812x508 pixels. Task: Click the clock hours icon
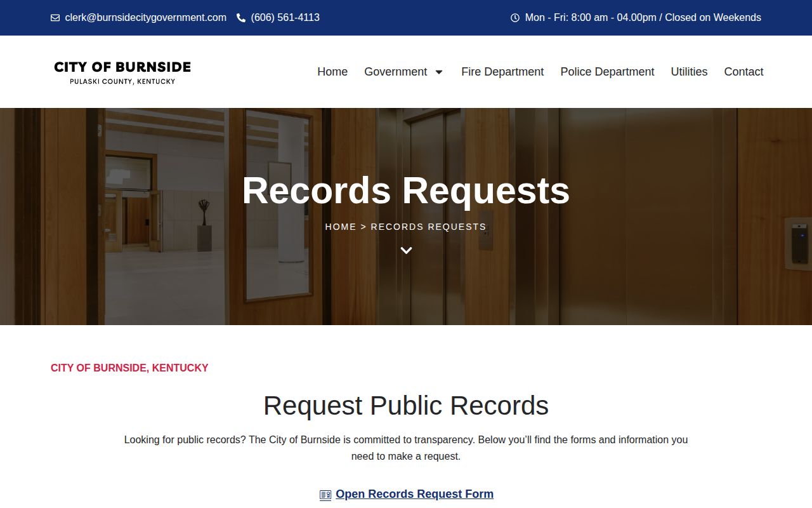point(515,18)
